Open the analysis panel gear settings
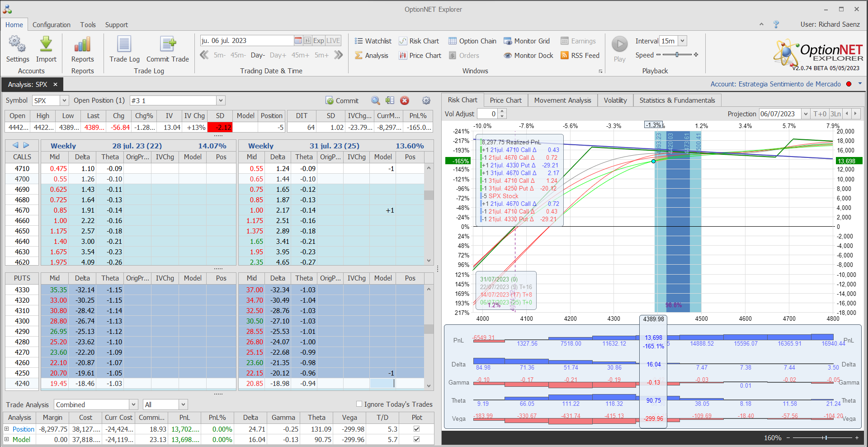This screenshot has width=868, height=447. pyautogui.click(x=426, y=100)
